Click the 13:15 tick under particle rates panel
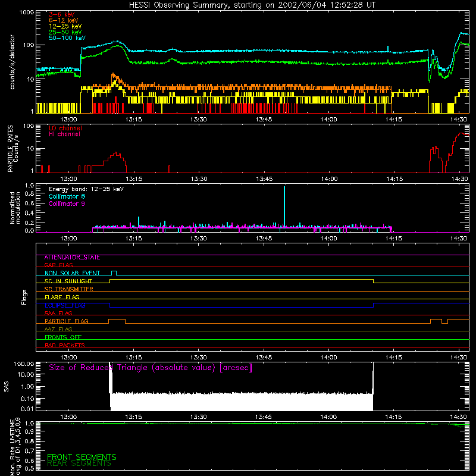This screenshot has height=476, width=476. click(x=134, y=179)
